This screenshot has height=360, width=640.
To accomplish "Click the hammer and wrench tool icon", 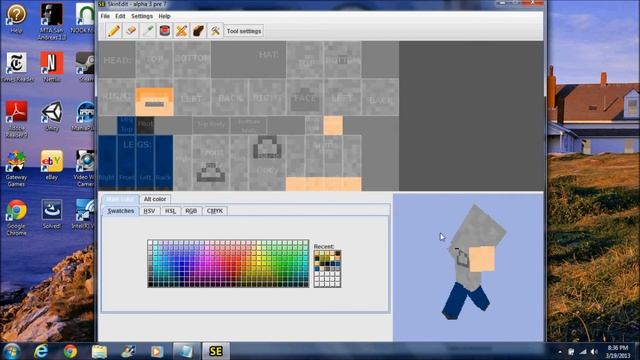I will pos(216,31).
